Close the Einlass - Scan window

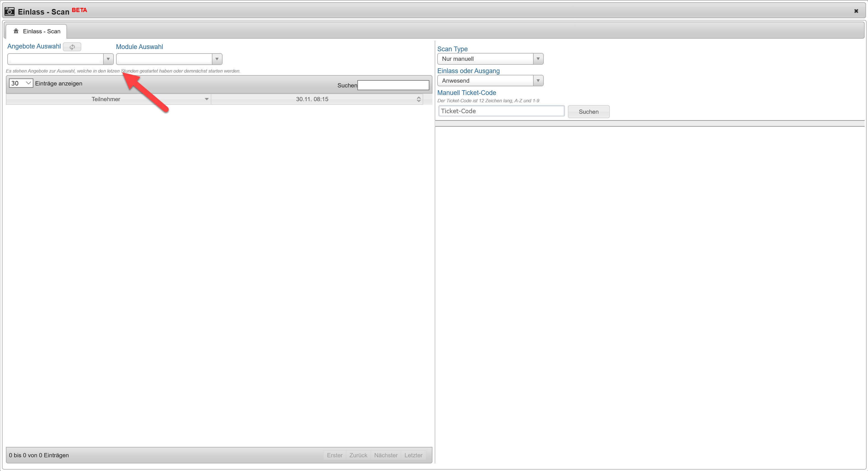coord(856,11)
